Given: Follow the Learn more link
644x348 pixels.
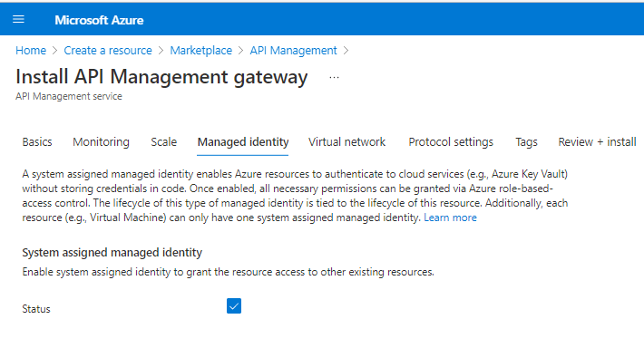Looking at the screenshot, I should [450, 217].
